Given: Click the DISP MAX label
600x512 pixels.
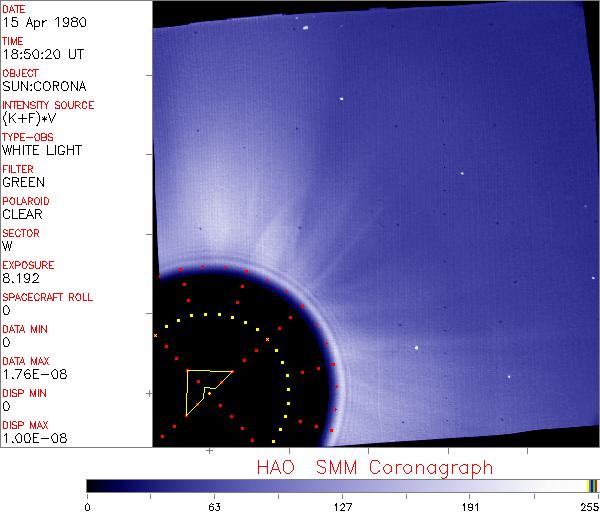Looking at the screenshot, I should coord(25,425).
